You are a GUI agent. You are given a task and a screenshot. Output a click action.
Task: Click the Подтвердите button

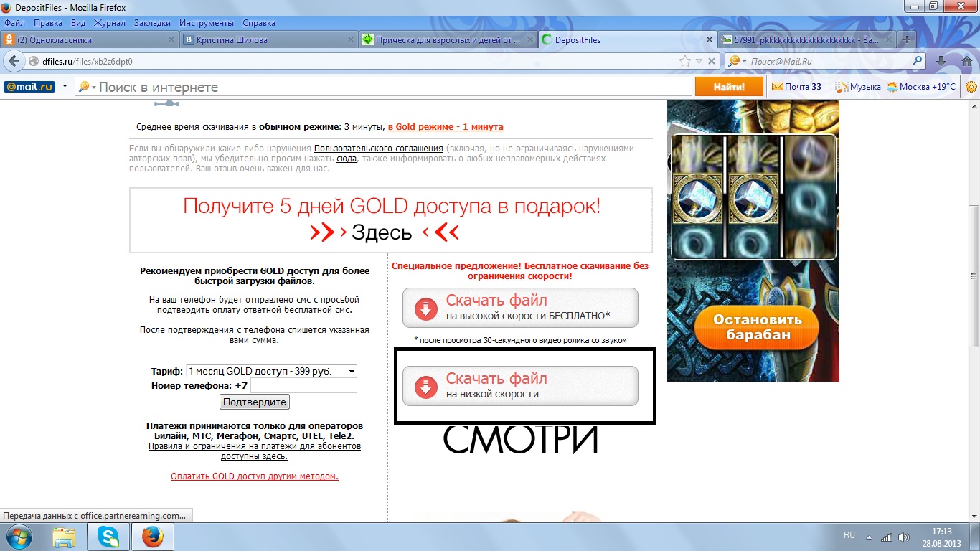(255, 402)
